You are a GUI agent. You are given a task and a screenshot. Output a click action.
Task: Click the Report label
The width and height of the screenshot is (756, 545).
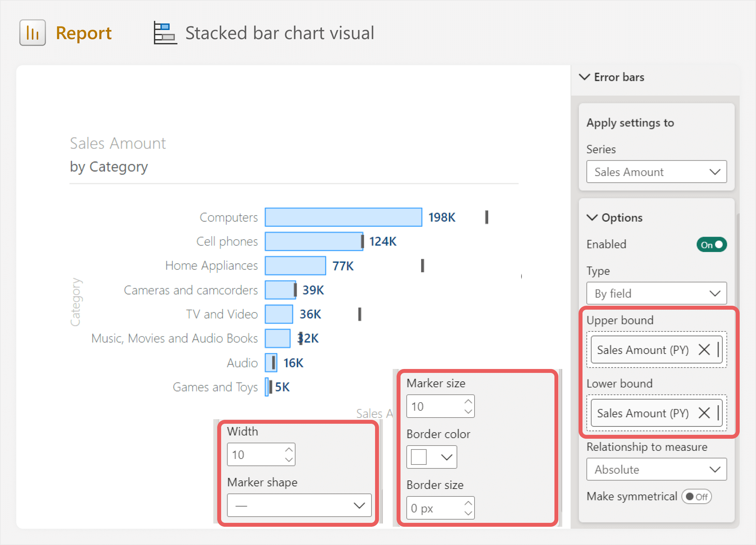click(x=84, y=33)
